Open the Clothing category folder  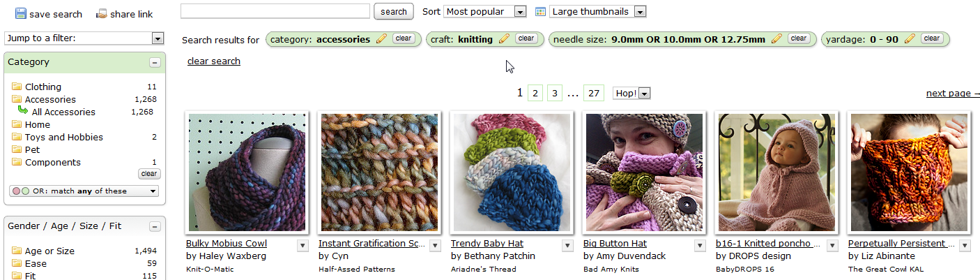[x=17, y=87]
